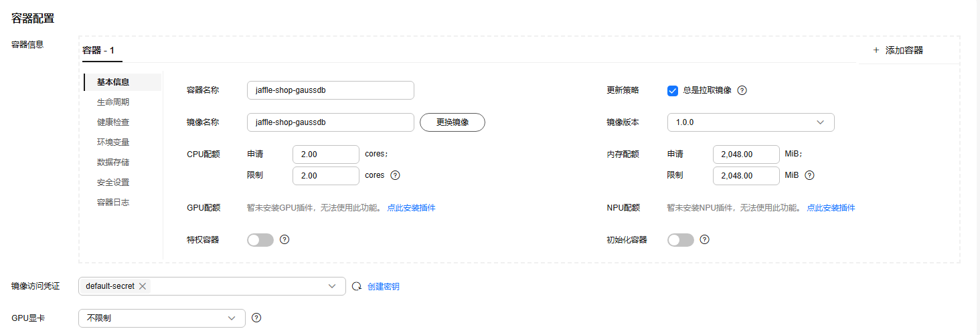Uncheck the 总是拉取镜像 checkbox
This screenshot has height=335, width=980.
(x=673, y=90)
